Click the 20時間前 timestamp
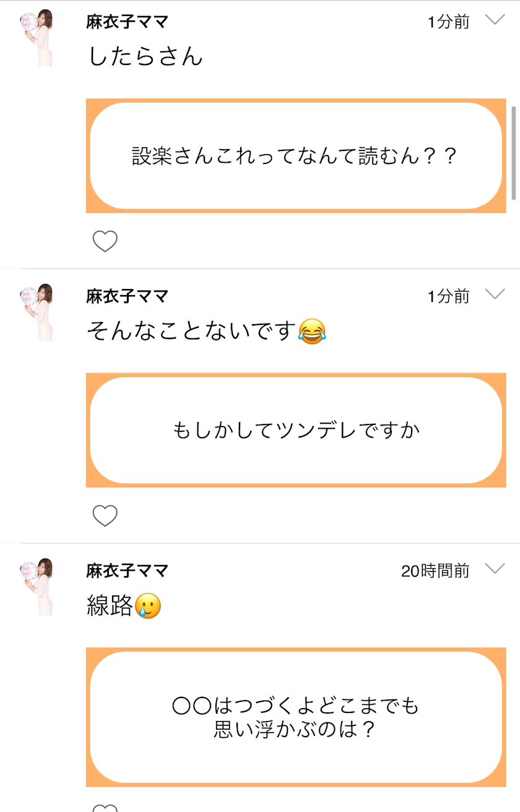The image size is (520, 812). point(435,571)
